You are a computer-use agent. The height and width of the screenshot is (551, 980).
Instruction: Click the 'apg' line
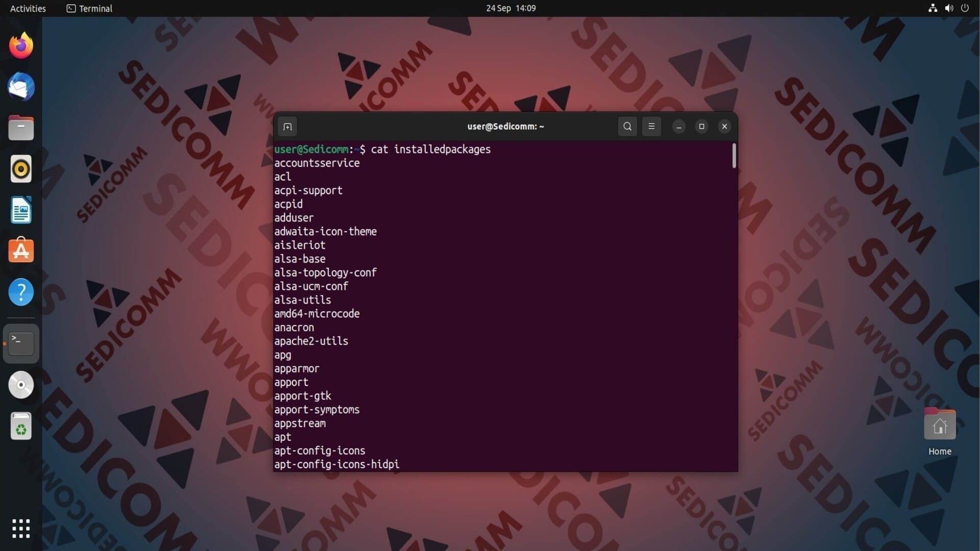283,355
